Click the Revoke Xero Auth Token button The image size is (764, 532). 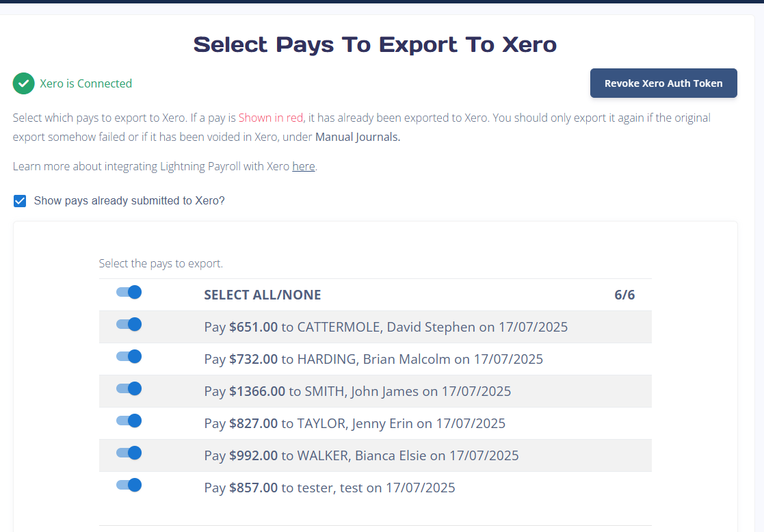(663, 83)
